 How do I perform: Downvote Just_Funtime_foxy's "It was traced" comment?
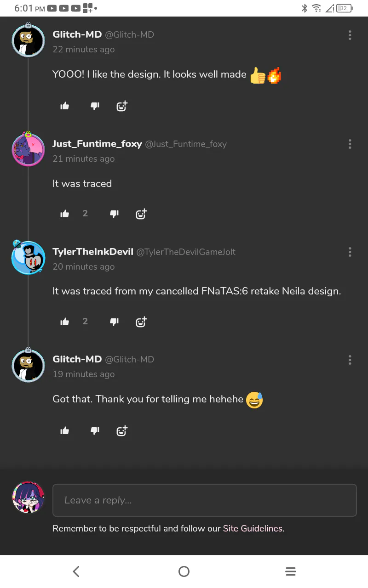pos(114,214)
